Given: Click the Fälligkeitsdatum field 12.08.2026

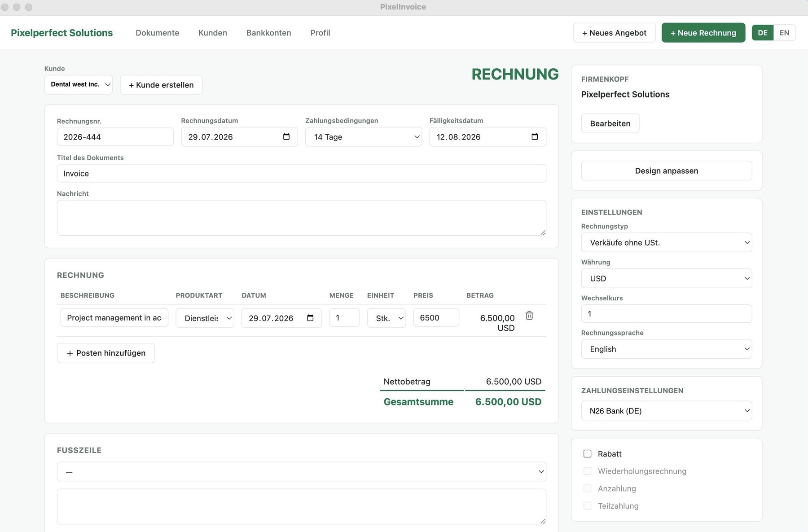Looking at the screenshot, I should tap(488, 137).
